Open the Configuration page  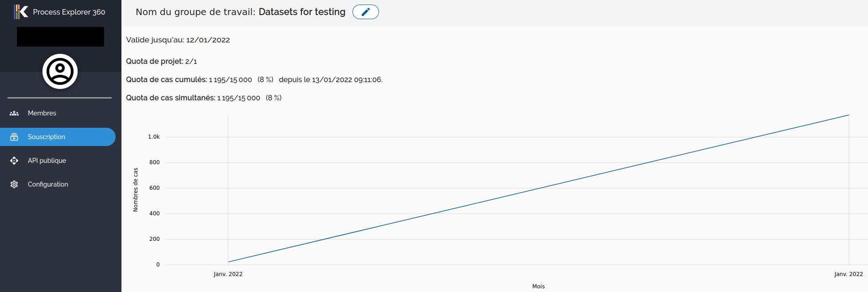click(48, 184)
